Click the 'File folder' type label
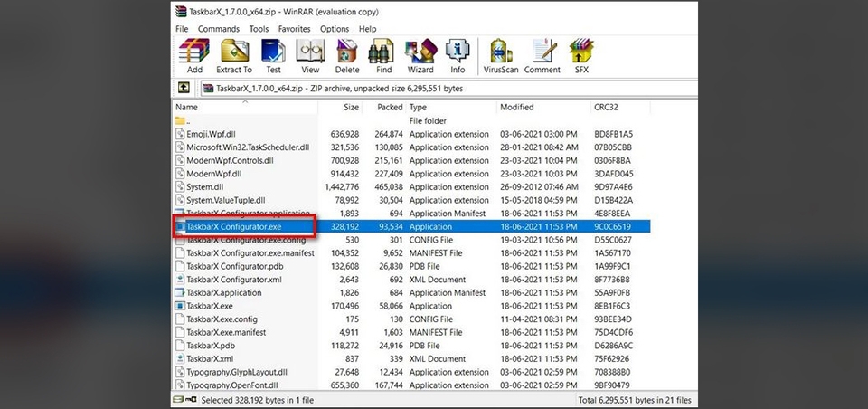This screenshot has height=409, width=868. [x=428, y=121]
